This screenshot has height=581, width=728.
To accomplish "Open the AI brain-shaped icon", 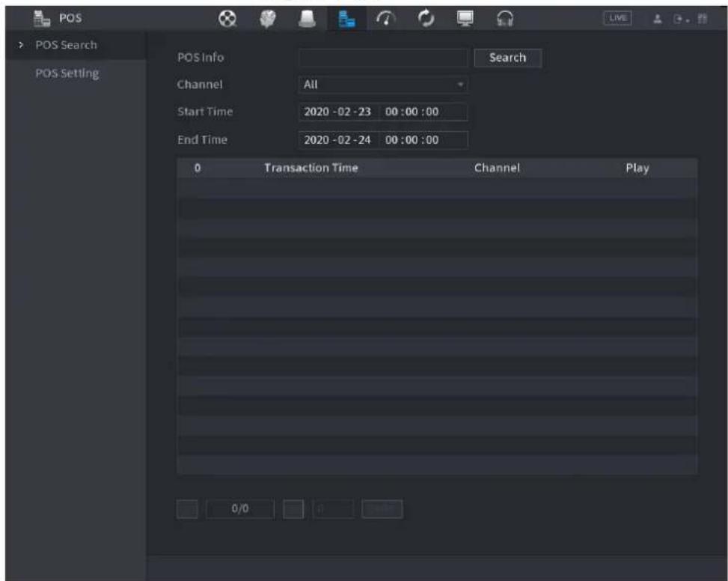I will (x=267, y=19).
